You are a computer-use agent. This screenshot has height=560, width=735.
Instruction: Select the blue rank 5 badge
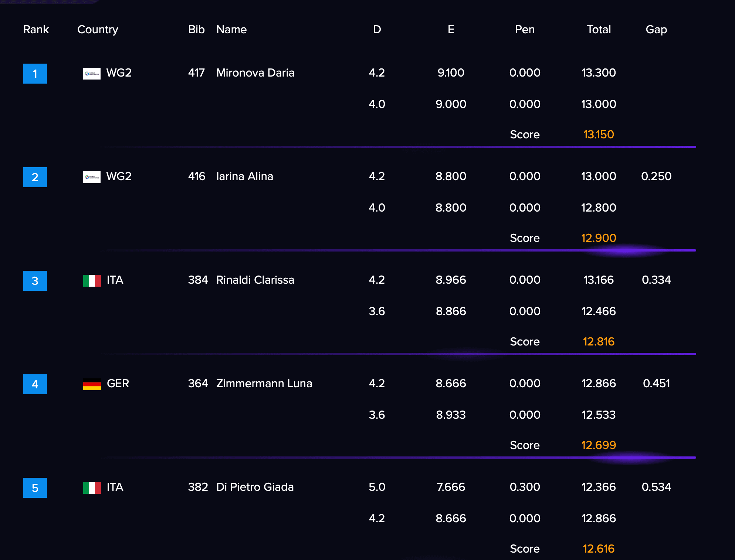35,488
